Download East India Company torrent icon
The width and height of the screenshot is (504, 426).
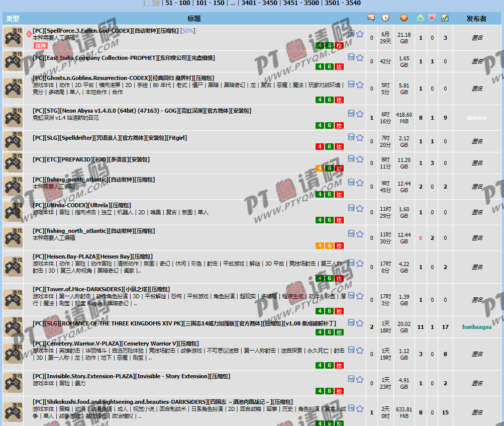[x=351, y=57]
